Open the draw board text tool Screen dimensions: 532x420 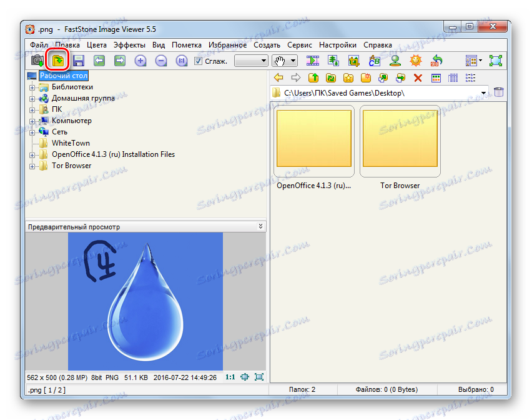pyautogui.click(x=375, y=61)
